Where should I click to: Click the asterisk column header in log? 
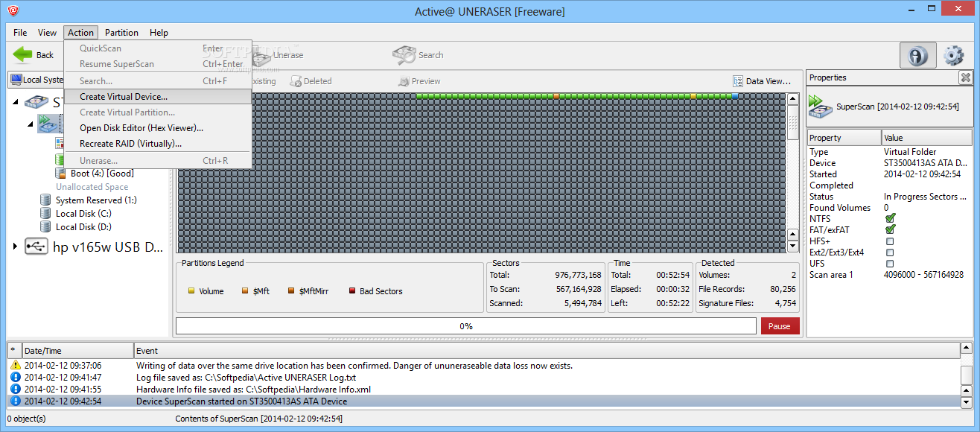click(14, 350)
